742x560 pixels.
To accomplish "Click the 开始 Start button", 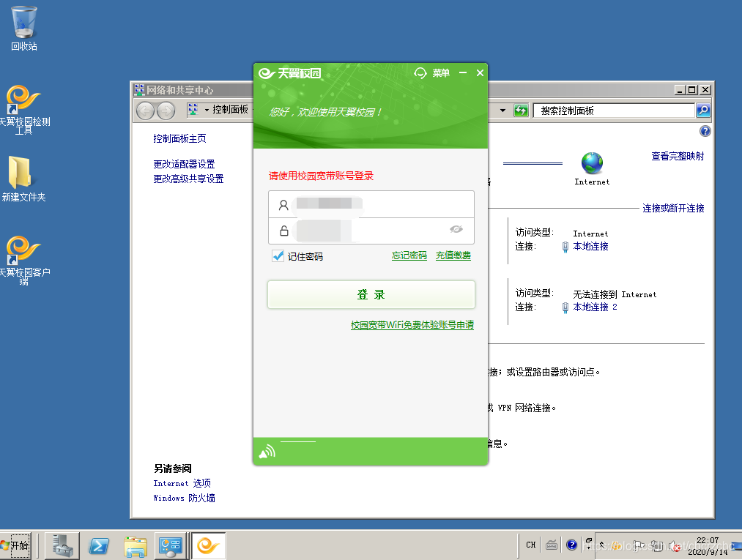I will [15, 546].
